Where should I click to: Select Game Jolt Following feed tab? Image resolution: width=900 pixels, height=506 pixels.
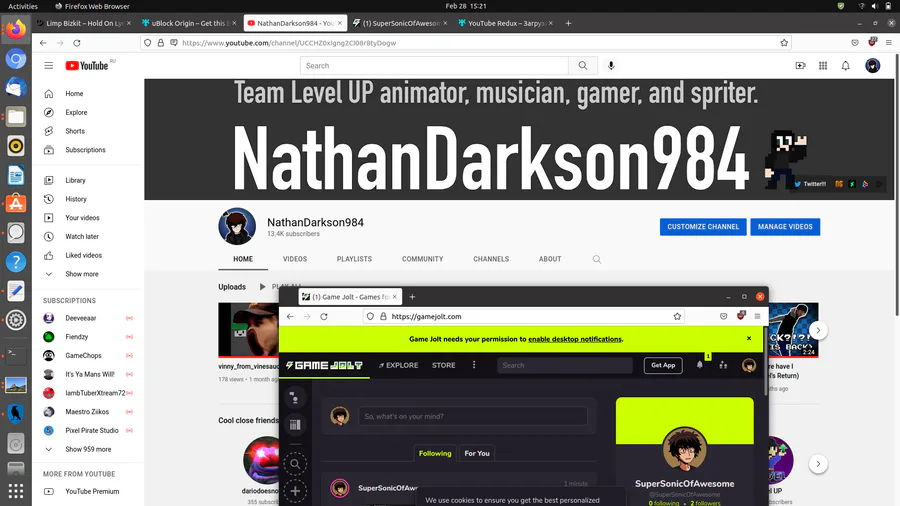pos(435,453)
